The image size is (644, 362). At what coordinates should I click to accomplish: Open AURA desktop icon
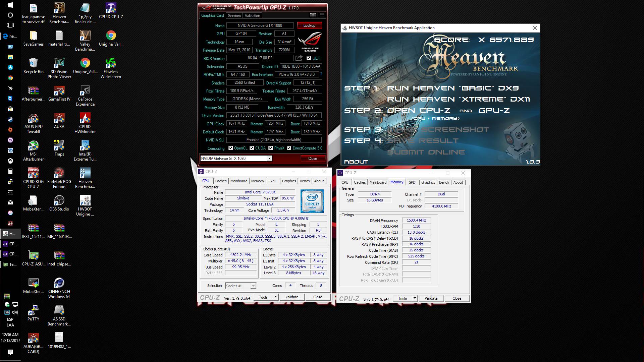[x=59, y=121]
